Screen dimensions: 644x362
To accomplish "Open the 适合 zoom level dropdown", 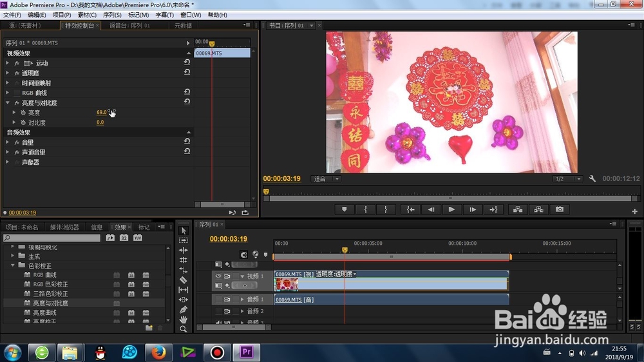I will pyautogui.click(x=326, y=178).
